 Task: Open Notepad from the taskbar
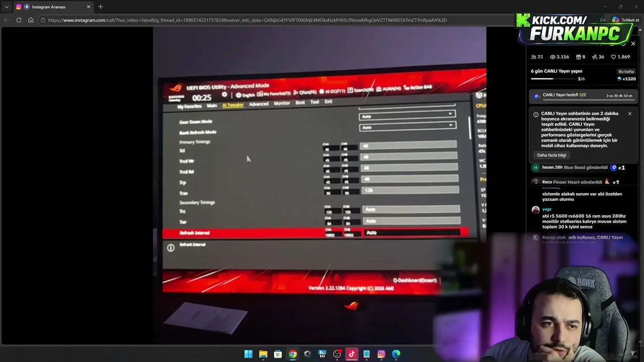coord(367,354)
